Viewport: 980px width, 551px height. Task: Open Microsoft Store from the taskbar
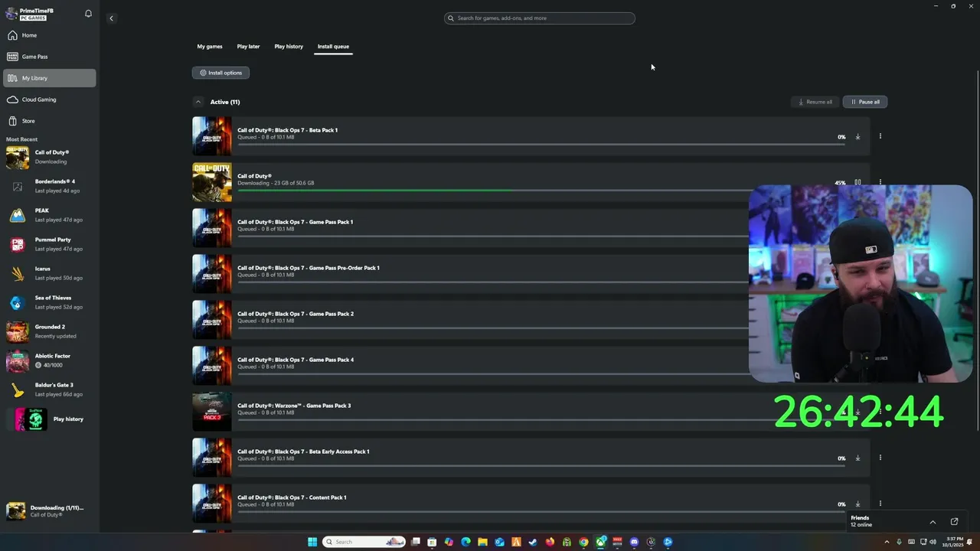[432, 542]
